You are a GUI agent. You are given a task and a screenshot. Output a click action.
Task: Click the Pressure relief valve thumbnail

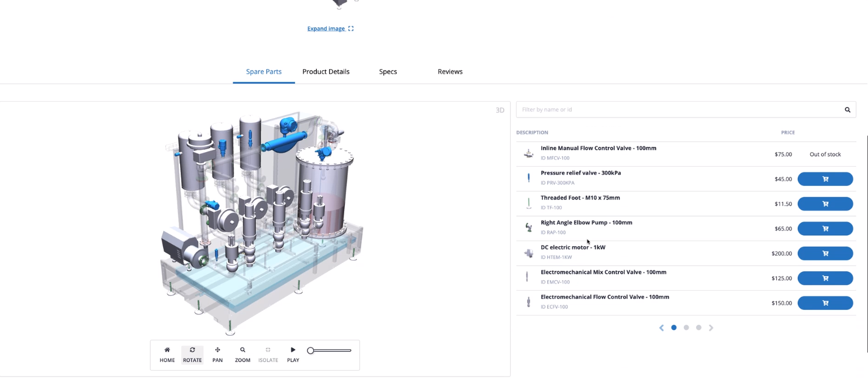click(x=528, y=178)
